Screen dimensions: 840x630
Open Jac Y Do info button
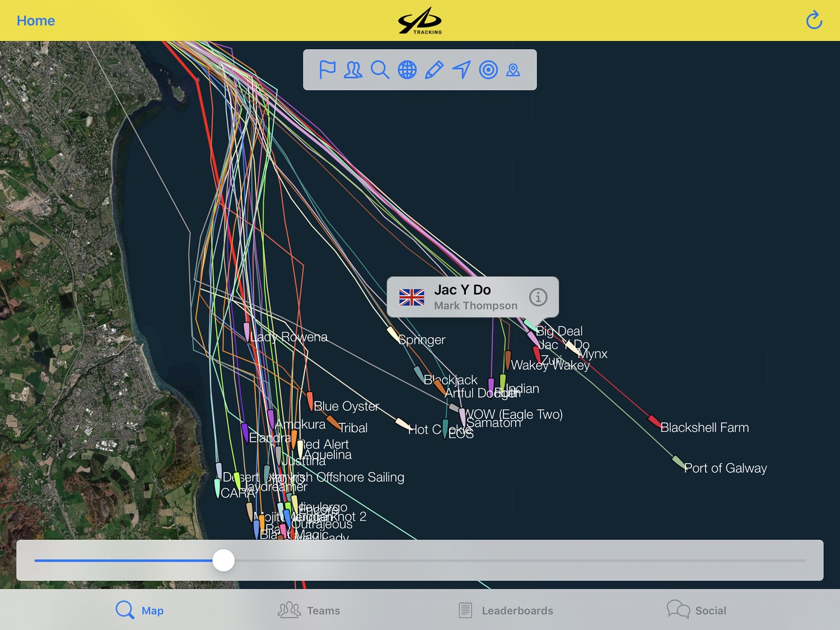pos(538,297)
